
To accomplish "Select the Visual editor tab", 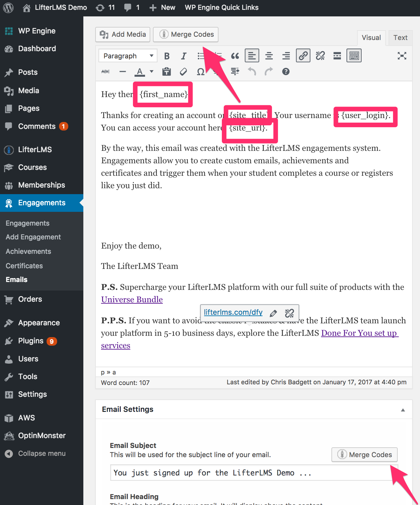I will coord(371,38).
